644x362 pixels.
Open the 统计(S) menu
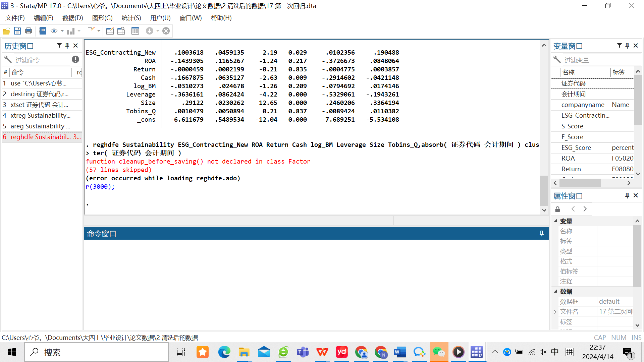coord(131,18)
